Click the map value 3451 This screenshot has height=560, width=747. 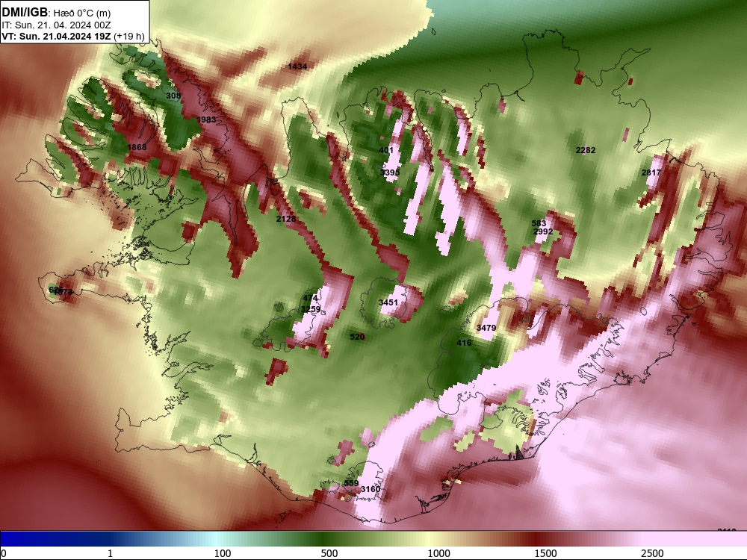[x=388, y=302]
